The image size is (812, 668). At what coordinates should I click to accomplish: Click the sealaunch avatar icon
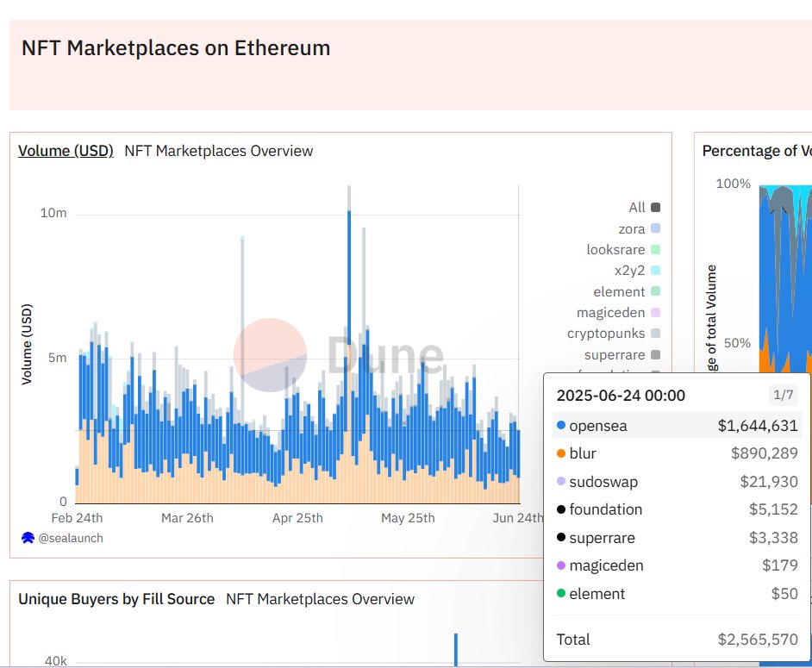point(28,538)
